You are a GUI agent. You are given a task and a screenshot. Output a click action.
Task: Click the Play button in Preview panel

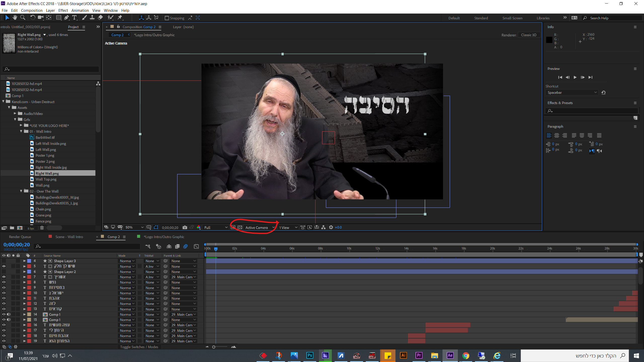click(575, 77)
